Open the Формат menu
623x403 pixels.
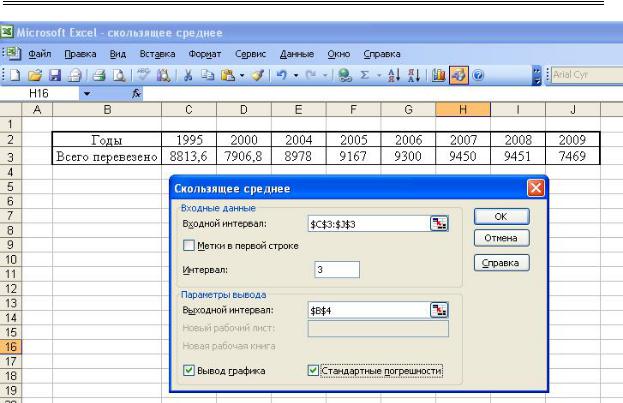(x=205, y=54)
